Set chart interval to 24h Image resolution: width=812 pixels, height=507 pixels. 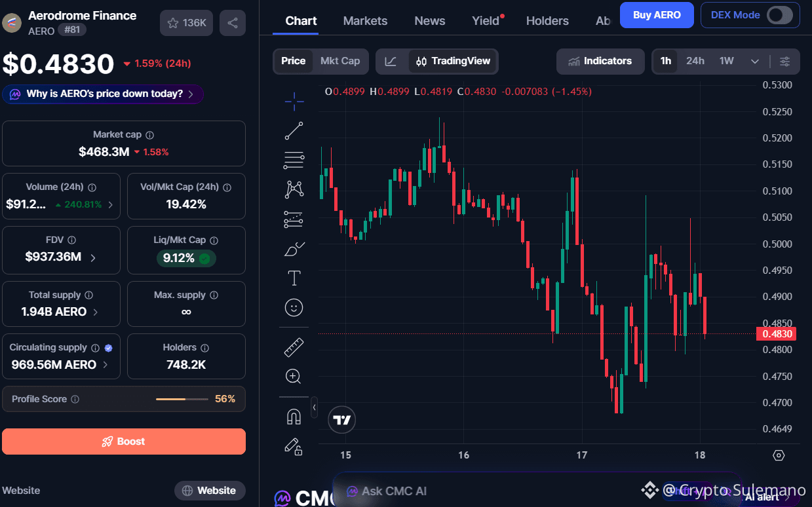click(x=695, y=61)
